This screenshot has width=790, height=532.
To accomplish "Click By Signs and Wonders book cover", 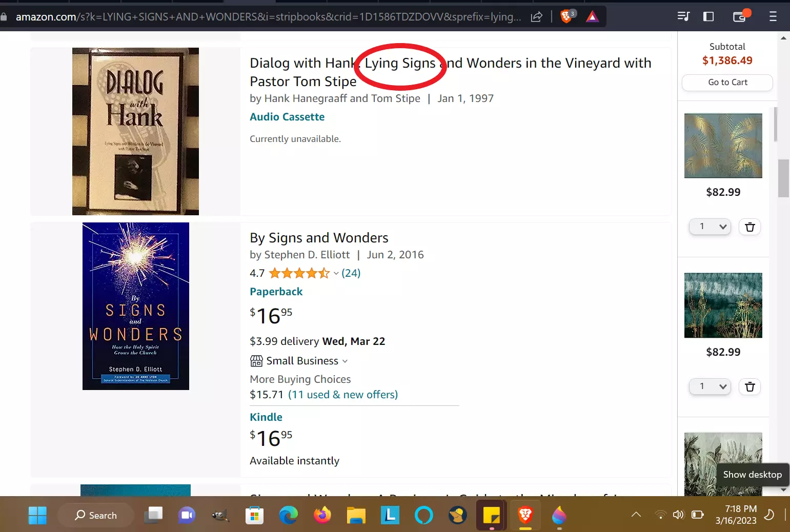I will tap(135, 306).
